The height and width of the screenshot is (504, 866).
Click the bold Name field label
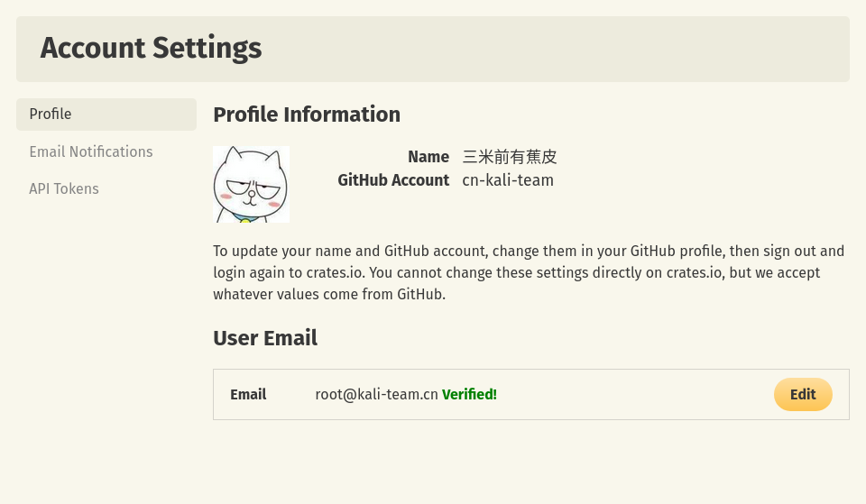point(428,157)
